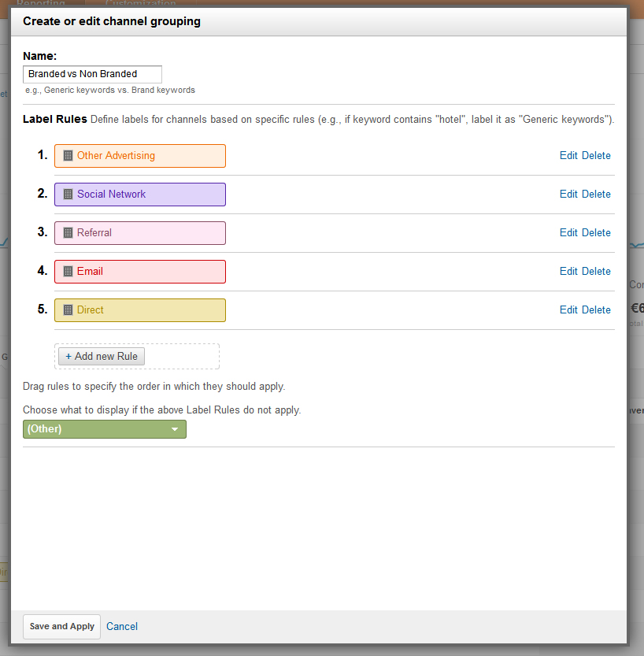The height and width of the screenshot is (656, 644).
Task: Delete the Direct rule
Action: tap(596, 310)
